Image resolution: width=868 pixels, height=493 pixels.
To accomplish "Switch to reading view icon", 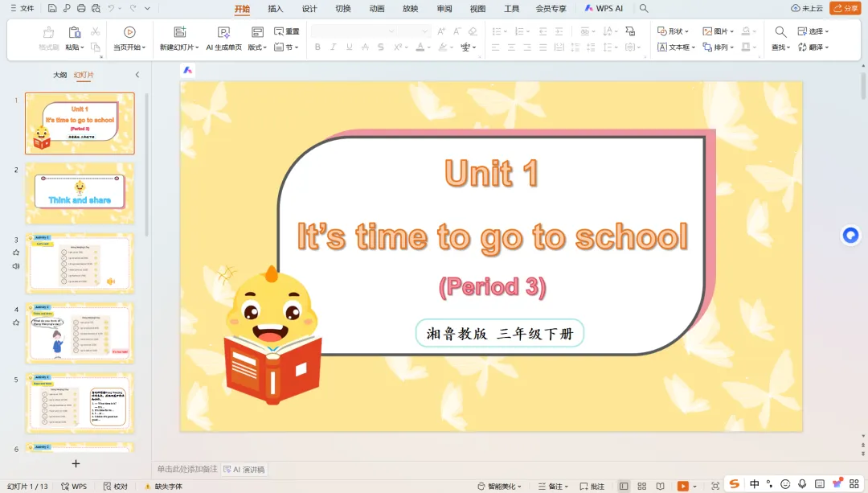I will coord(661,486).
